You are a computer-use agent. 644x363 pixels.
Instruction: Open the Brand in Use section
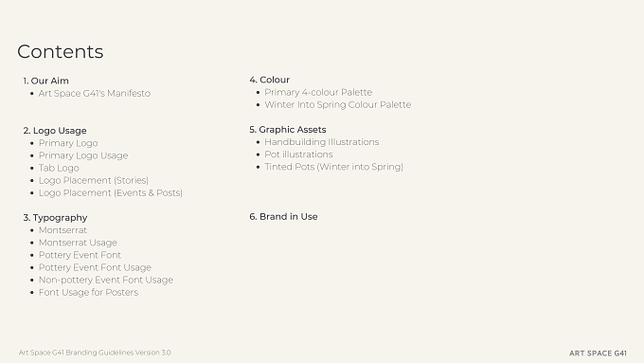coord(283,217)
